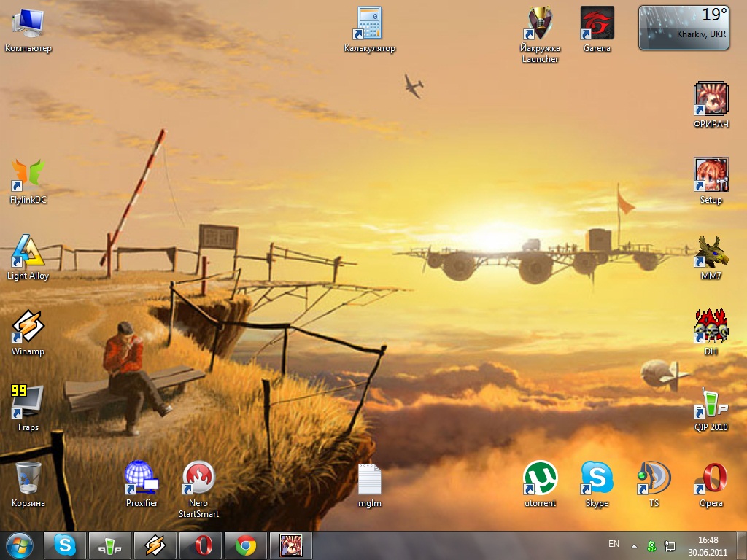This screenshot has width=747, height=560.
Task: Launch the Калькулятор shortcut
Action: (370, 29)
